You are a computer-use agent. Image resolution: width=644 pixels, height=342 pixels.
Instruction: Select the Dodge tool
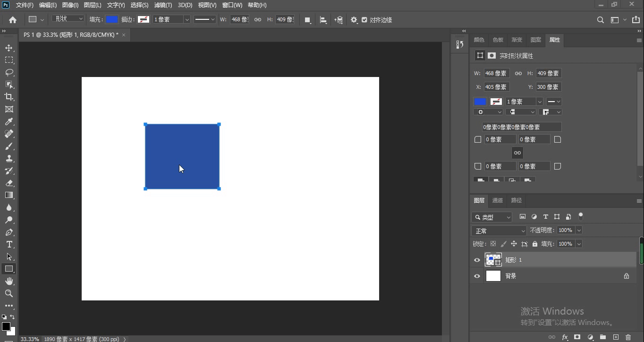pos(9,220)
